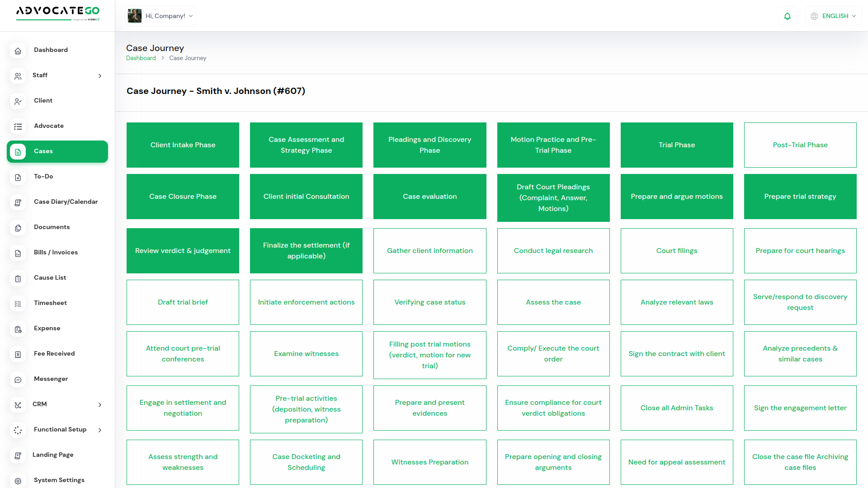Click the Documents icon in sidebar

tap(18, 228)
